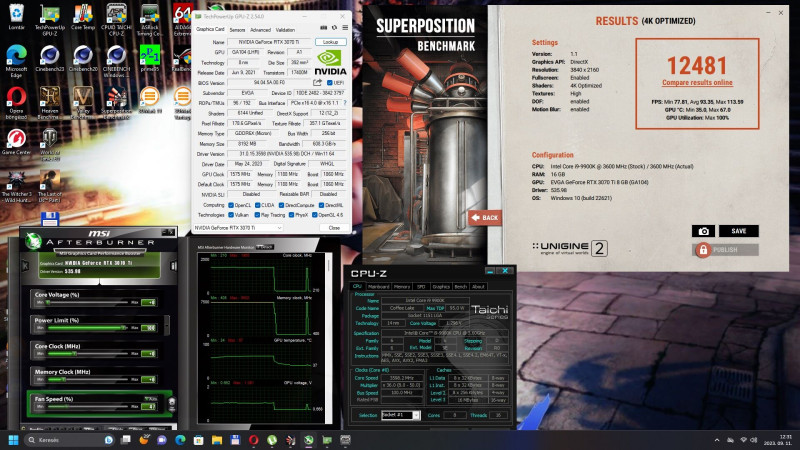Toggle the Vulkan checkbox in GPU-Z
This screenshot has width=800, height=450.
pyautogui.click(x=231, y=215)
